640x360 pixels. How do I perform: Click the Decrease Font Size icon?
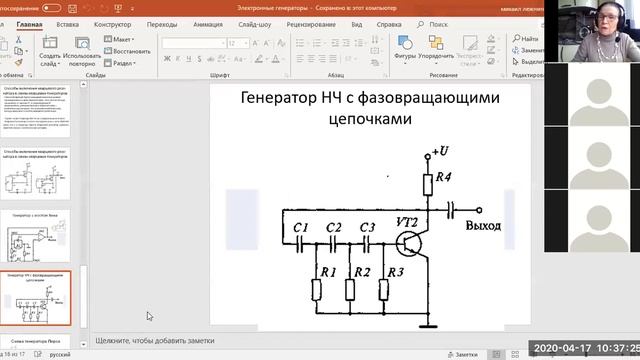click(267, 43)
